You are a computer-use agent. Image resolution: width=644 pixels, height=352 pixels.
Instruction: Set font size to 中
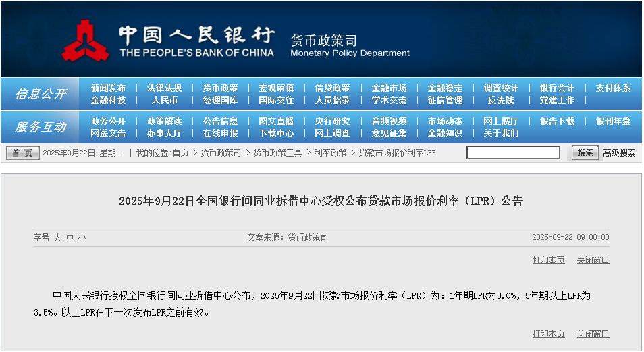pos(70,237)
